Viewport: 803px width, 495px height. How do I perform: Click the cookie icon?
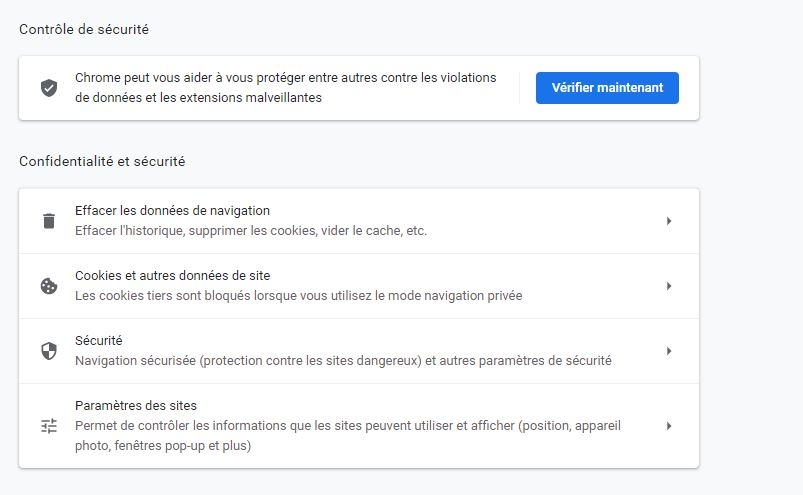coord(48,286)
